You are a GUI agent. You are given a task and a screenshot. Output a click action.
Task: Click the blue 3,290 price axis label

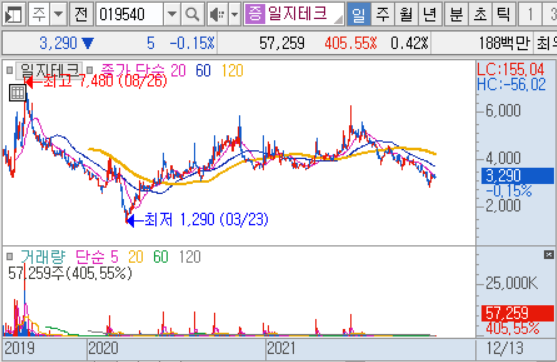[x=517, y=176]
